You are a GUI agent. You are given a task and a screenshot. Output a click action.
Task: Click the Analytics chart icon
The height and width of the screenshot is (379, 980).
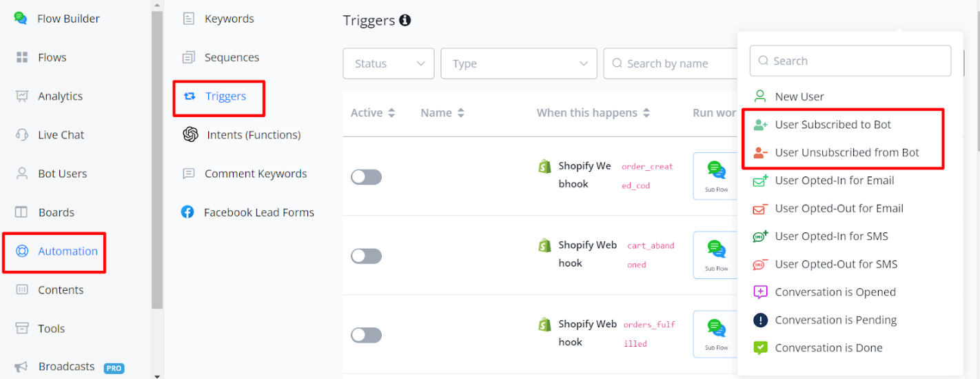(x=22, y=96)
